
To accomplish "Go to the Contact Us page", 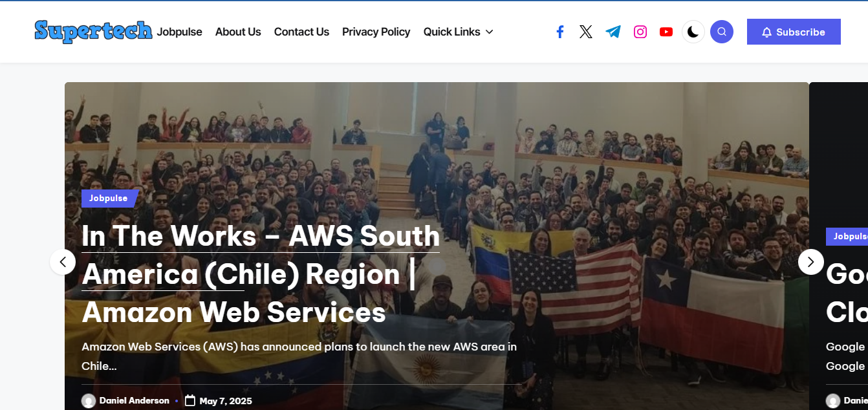I will tap(301, 32).
